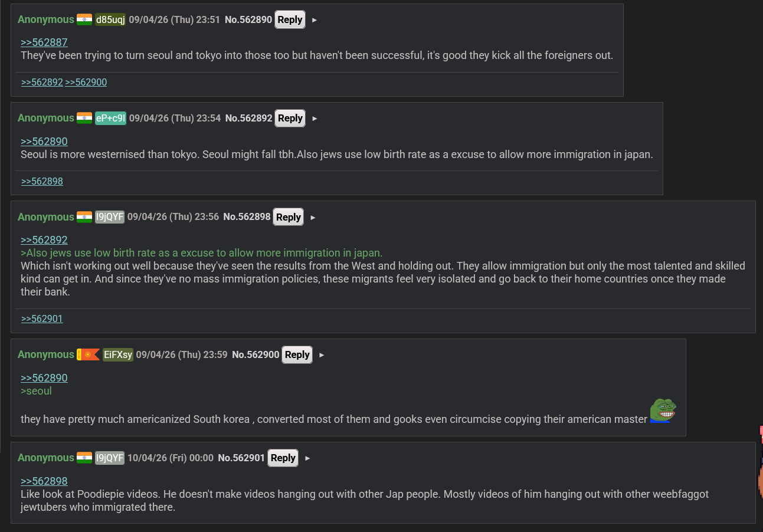Open post menu arrow for No.562900
This screenshot has height=532, width=763.
[x=322, y=355]
